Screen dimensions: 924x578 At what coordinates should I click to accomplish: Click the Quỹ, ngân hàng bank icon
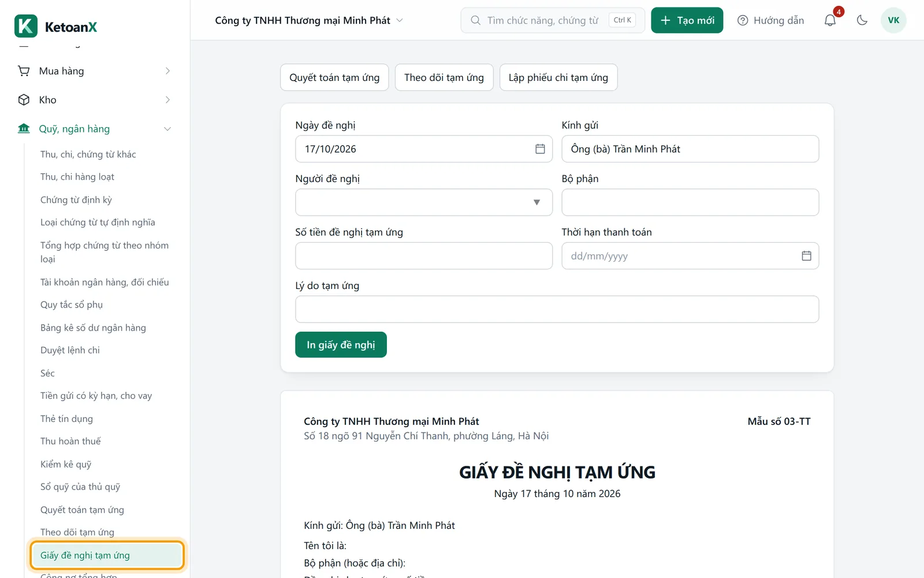[24, 129]
